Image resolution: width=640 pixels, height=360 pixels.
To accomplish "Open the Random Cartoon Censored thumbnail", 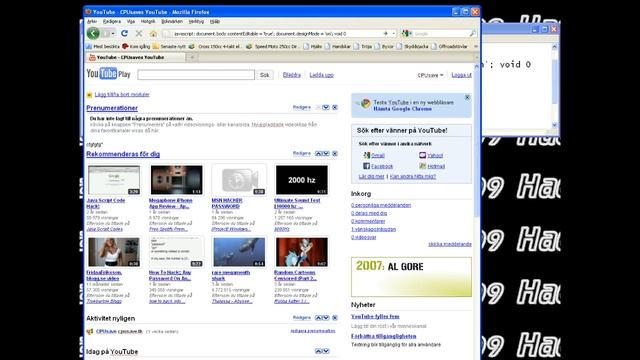I will (302, 252).
